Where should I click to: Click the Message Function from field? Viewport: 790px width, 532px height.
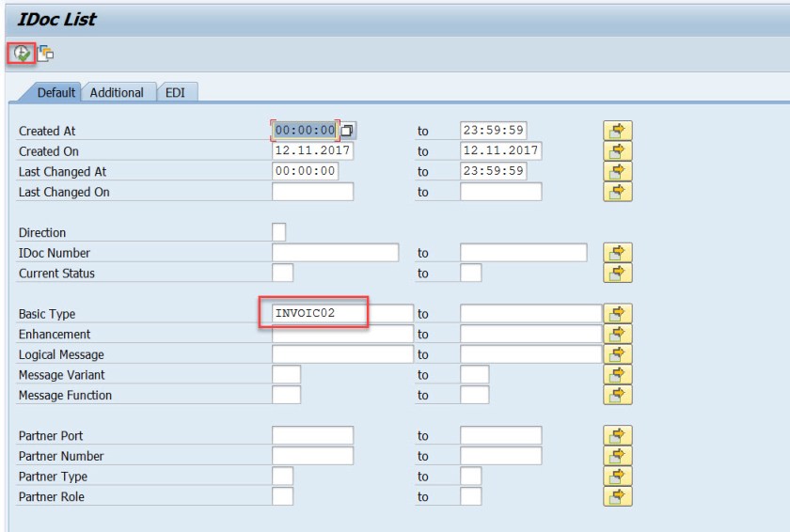pos(286,395)
